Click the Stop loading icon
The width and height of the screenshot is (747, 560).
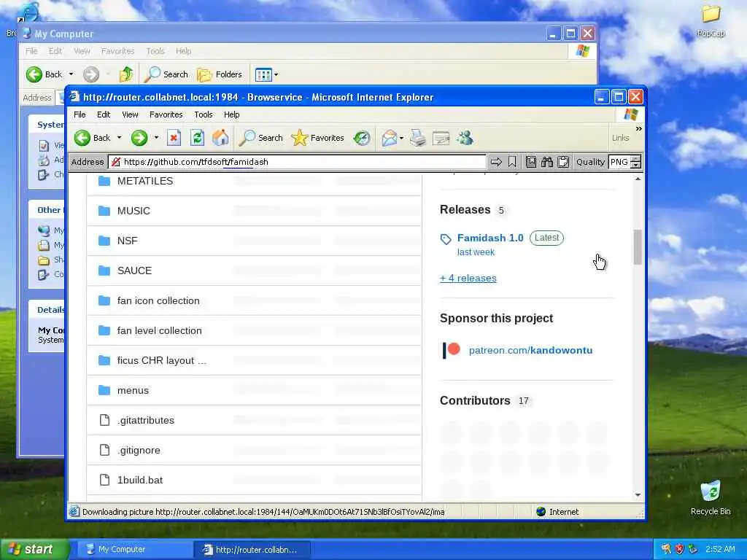tap(174, 138)
